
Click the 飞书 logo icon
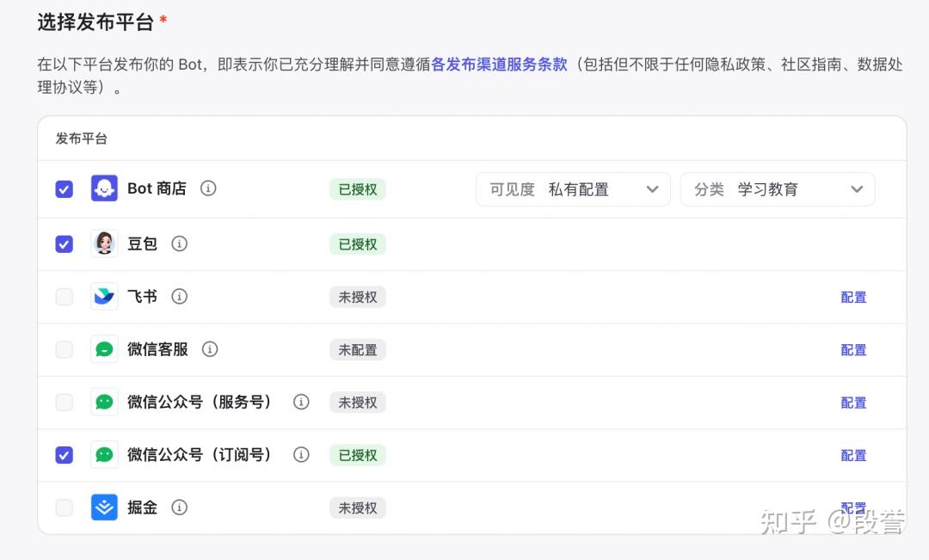[x=104, y=296]
